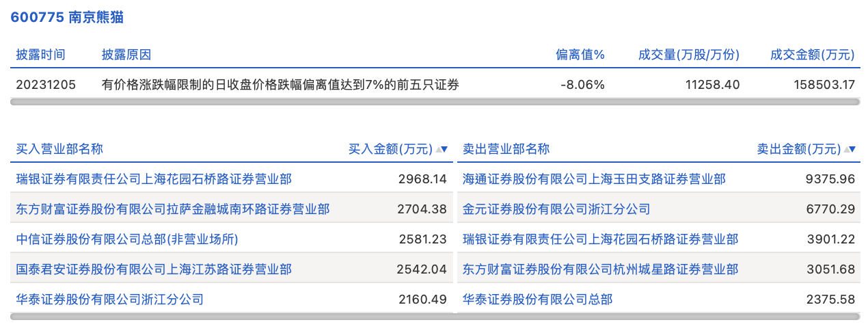Sort by 卖出金额 using the arrow icon
868x331 pixels.
(x=850, y=149)
